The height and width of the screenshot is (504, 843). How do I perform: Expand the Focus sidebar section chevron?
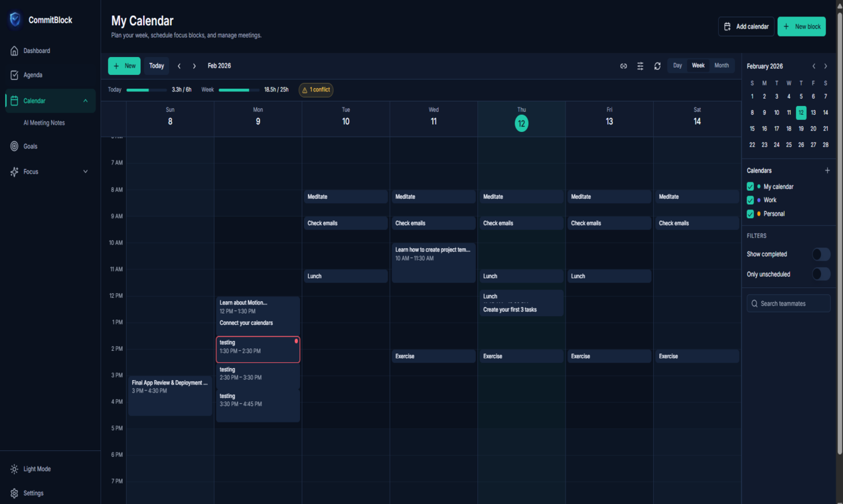[85, 172]
